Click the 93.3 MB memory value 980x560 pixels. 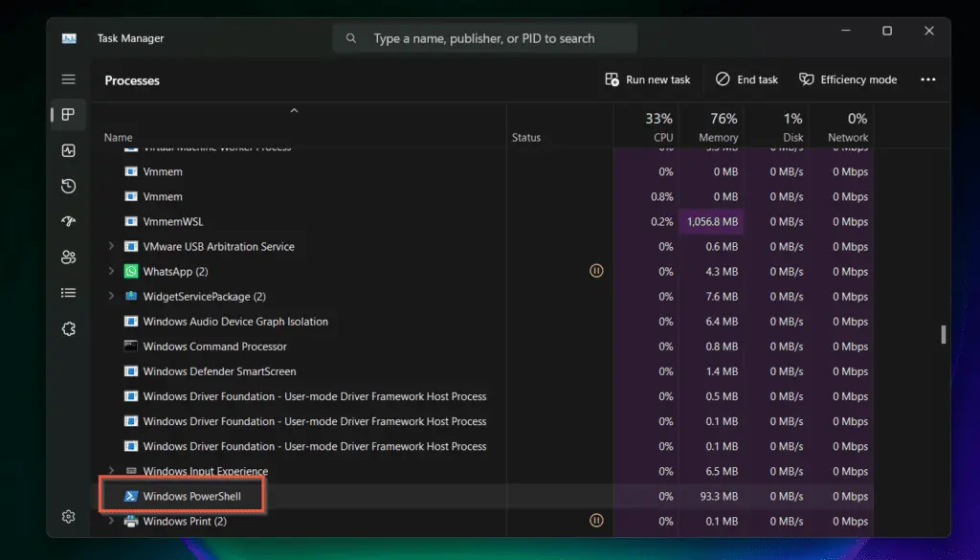pyautogui.click(x=719, y=496)
